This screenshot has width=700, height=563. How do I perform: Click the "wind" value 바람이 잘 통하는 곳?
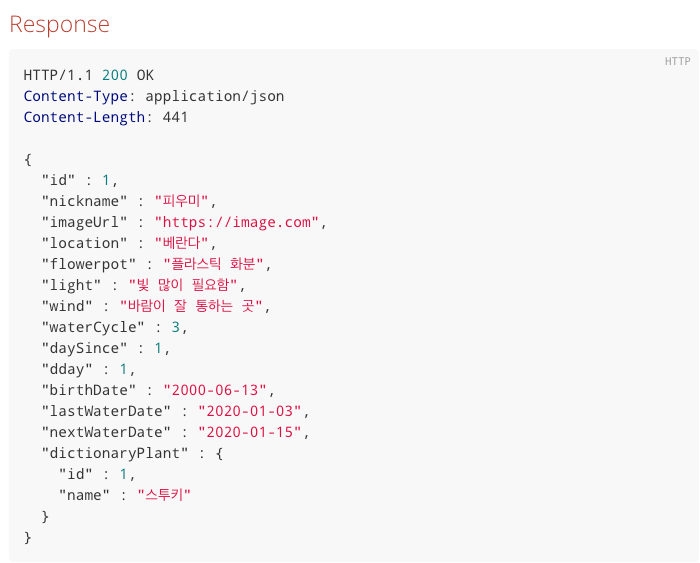(195, 306)
